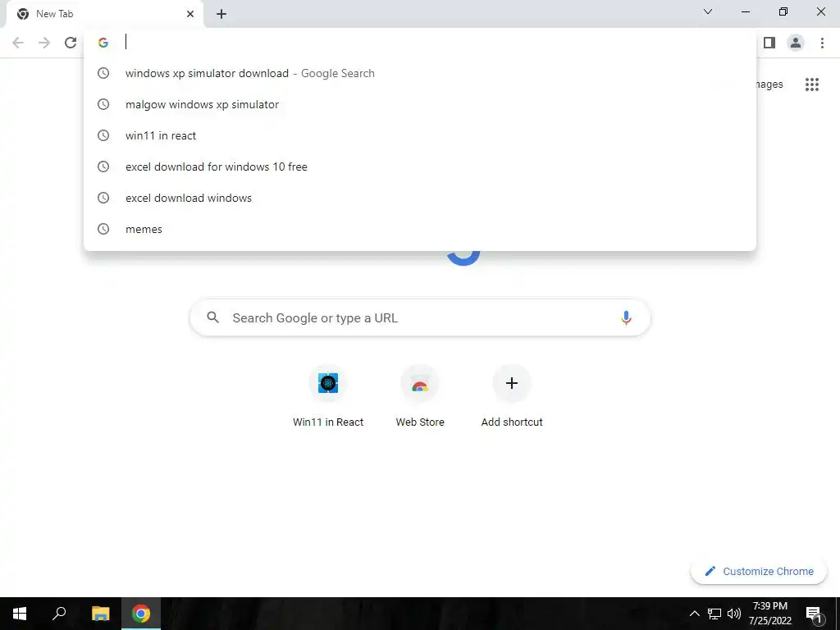Viewport: 840px width, 630px height.
Task: Open the Windows Start menu
Action: [x=20, y=614]
